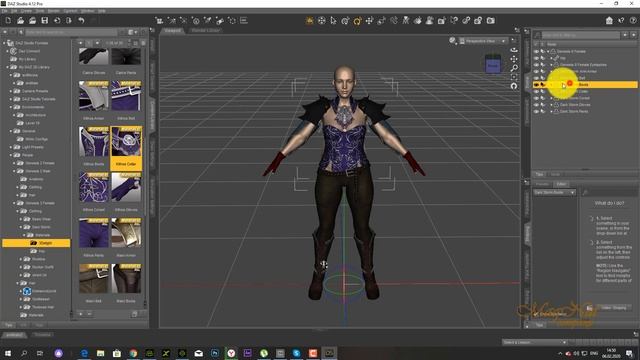Image resolution: width=640 pixels, height=360 pixels.
Task: Select the Joint Editor figure tool
Action: pos(406,20)
